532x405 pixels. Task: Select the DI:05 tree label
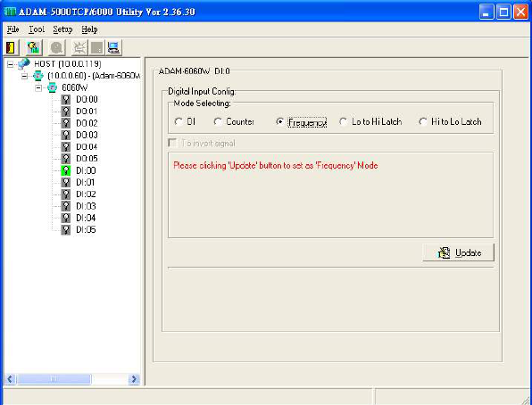point(86,230)
